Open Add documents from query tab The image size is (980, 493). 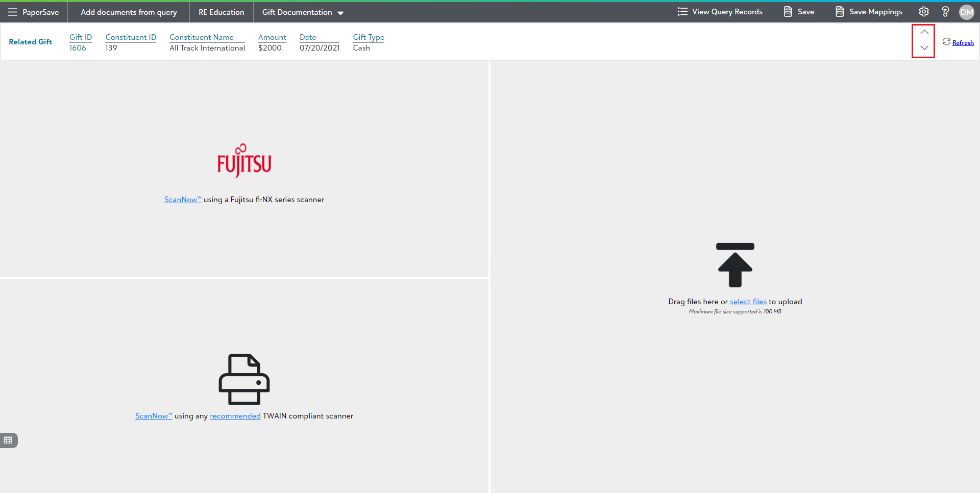(x=129, y=12)
